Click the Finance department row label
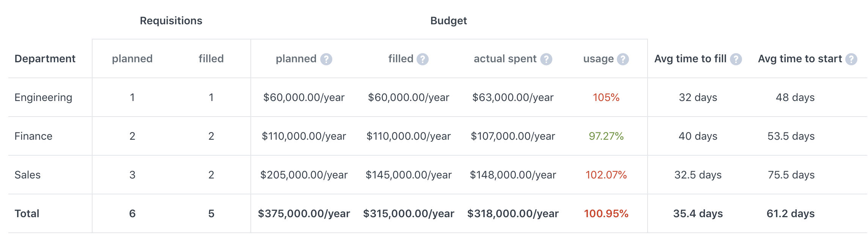The image size is (868, 243). point(33,136)
